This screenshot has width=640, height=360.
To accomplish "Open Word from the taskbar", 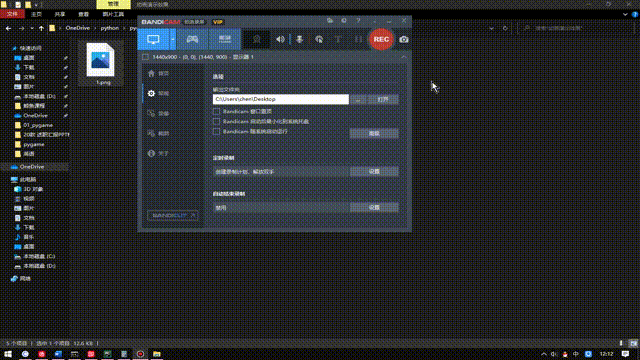I will coord(58,354).
